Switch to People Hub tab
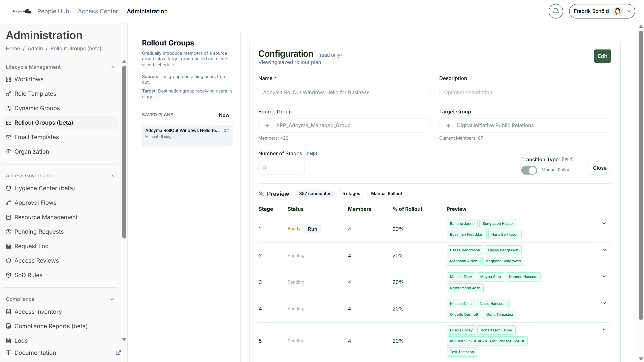This screenshot has height=362, width=644. pos(53,11)
